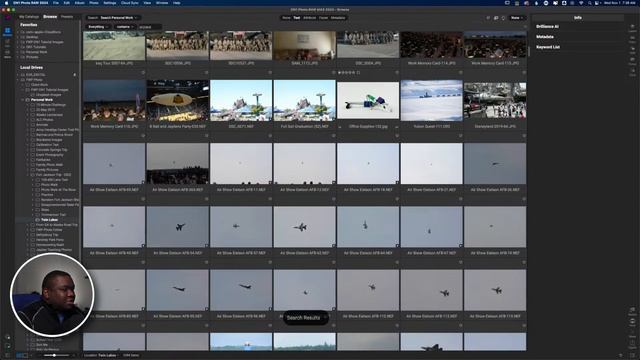Screen dimensions: 640x360
Task: Select the Metadata filter tab above thumbnails
Action: tap(338, 18)
